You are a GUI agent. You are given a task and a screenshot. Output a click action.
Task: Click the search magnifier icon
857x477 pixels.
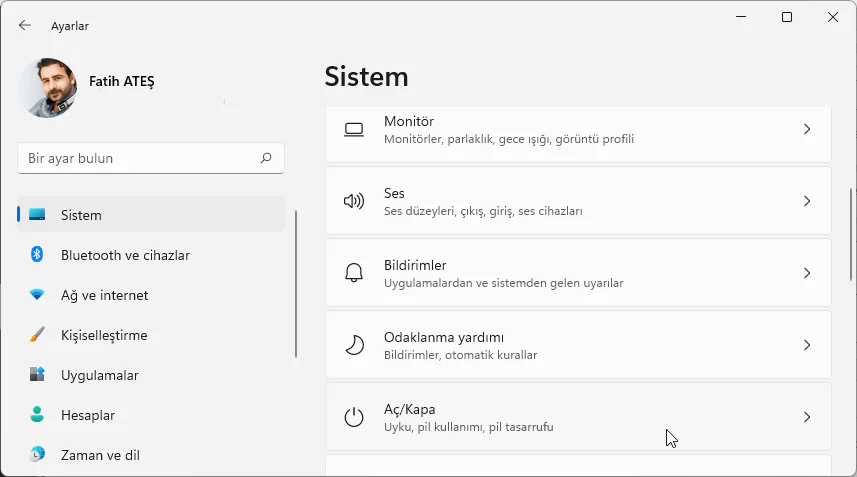pos(266,158)
